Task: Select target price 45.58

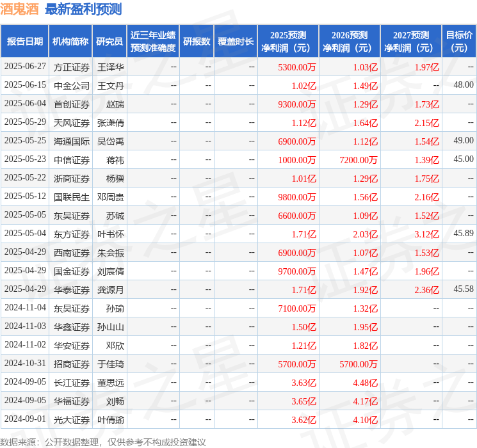Action: click(x=464, y=289)
